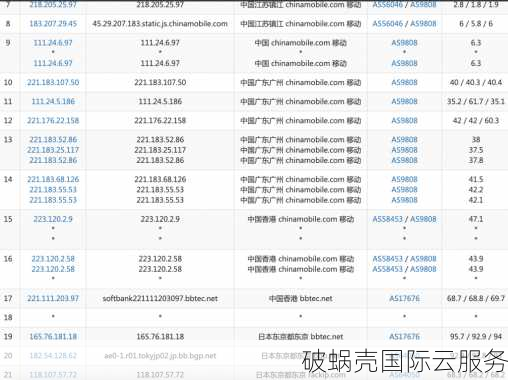Viewport: 508px width, 380px height.
Task: Select latency value 95.7 / 92.9 / 94
Action: tap(476, 337)
